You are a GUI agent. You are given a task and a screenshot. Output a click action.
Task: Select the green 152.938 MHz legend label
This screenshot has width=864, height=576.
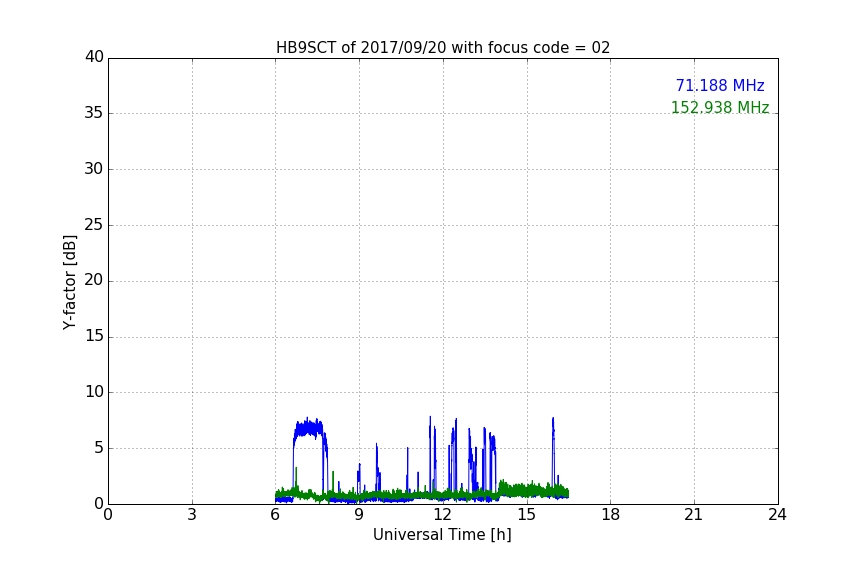pyautogui.click(x=720, y=107)
